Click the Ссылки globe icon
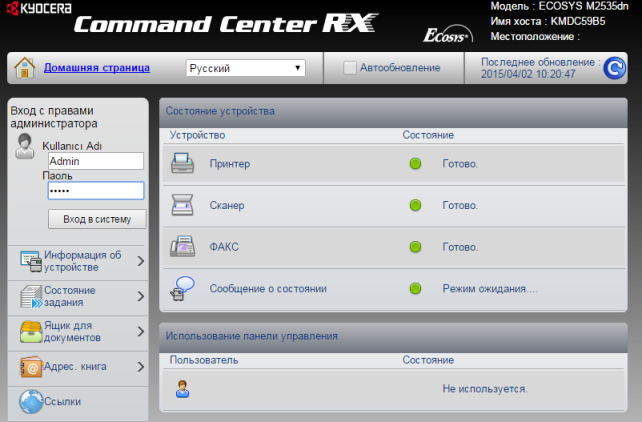 30,402
